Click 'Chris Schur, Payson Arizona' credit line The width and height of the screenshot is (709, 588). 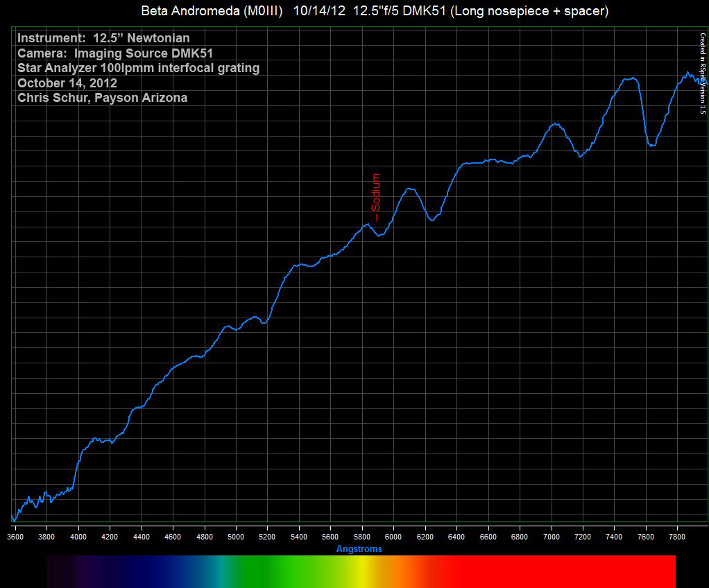click(x=102, y=98)
